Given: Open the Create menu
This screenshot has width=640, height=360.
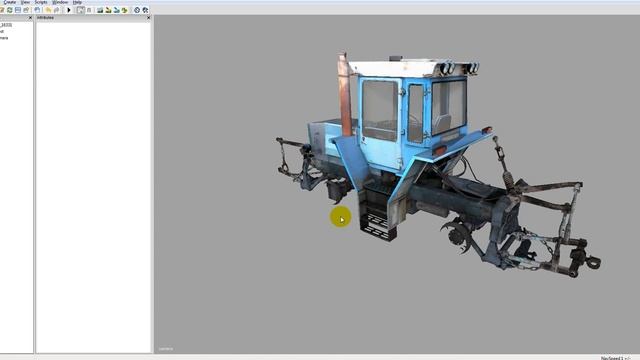Looking at the screenshot, I should [10, 2].
